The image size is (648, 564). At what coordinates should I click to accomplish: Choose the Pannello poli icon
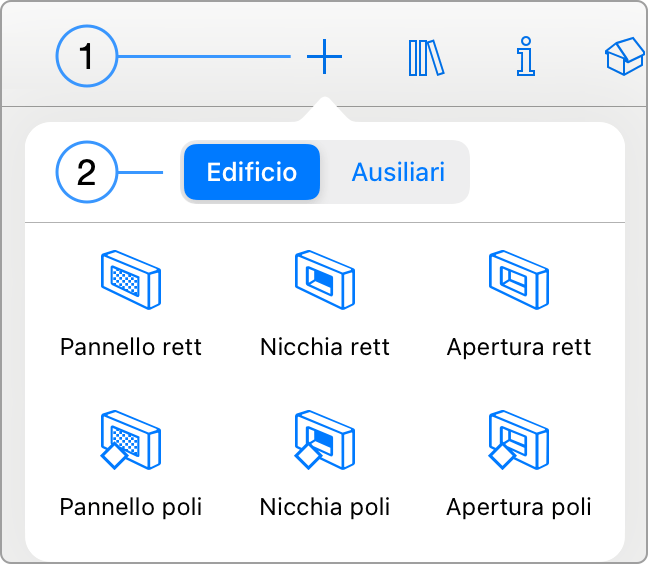(131, 440)
